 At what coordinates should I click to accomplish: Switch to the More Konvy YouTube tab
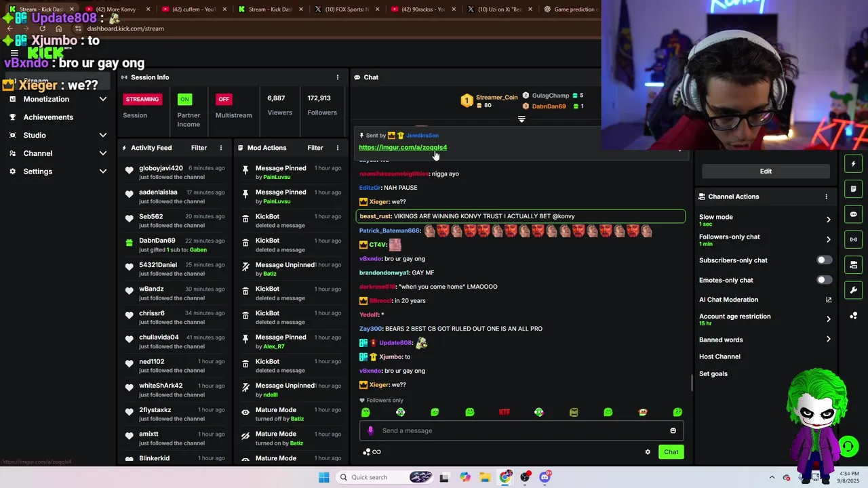tap(117, 9)
